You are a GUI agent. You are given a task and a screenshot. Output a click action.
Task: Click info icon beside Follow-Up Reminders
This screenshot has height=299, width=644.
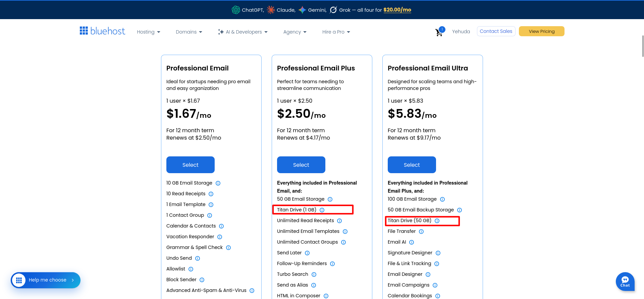(332, 264)
